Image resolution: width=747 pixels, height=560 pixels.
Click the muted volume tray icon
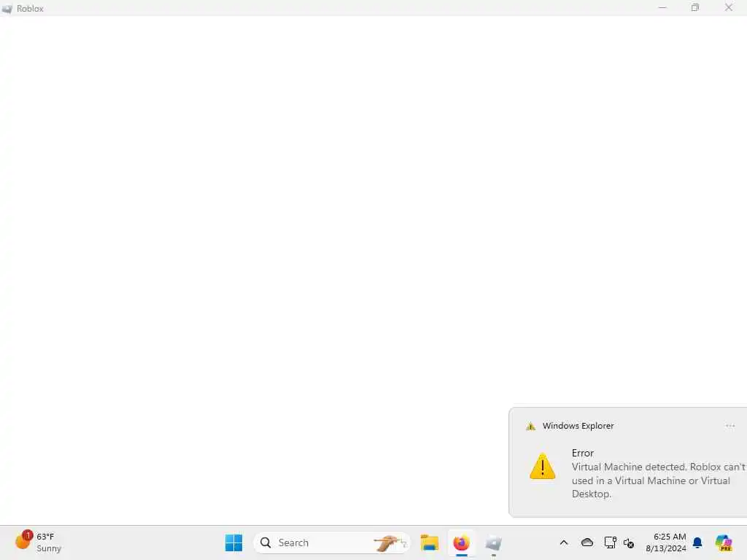(x=629, y=542)
